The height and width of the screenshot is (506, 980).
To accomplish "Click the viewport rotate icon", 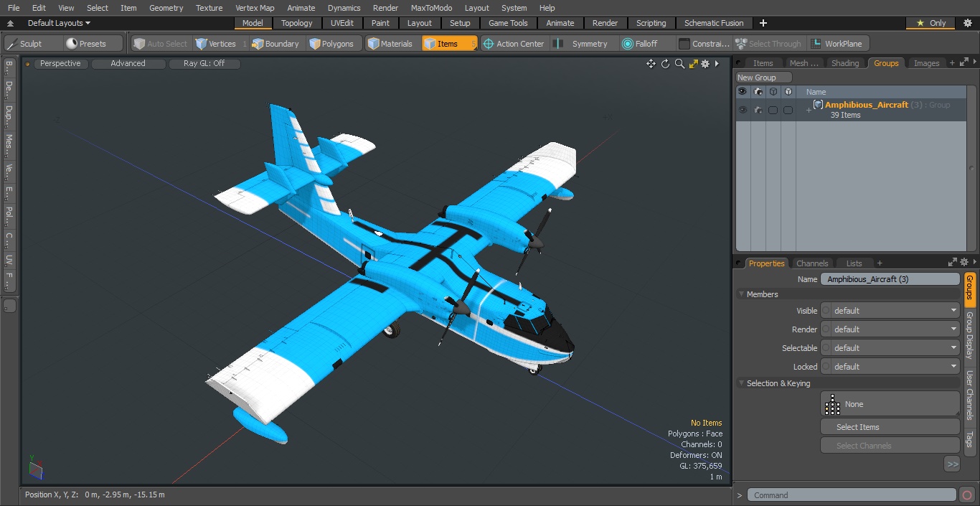I will [665, 64].
